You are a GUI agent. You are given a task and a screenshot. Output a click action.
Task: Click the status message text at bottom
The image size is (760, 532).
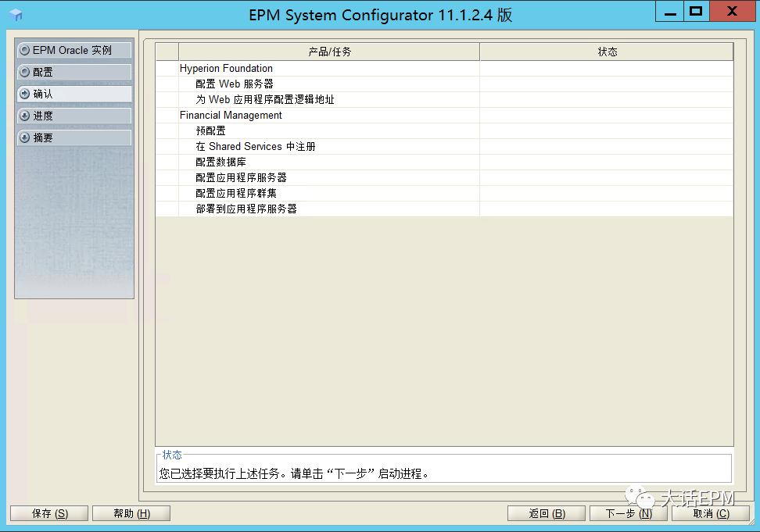click(x=294, y=473)
